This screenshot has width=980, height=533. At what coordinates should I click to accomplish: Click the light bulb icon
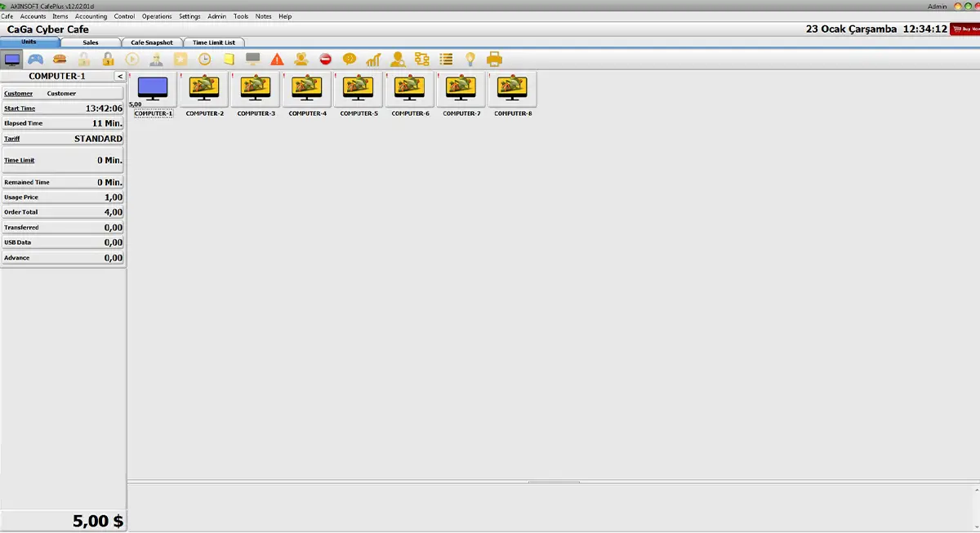click(470, 59)
